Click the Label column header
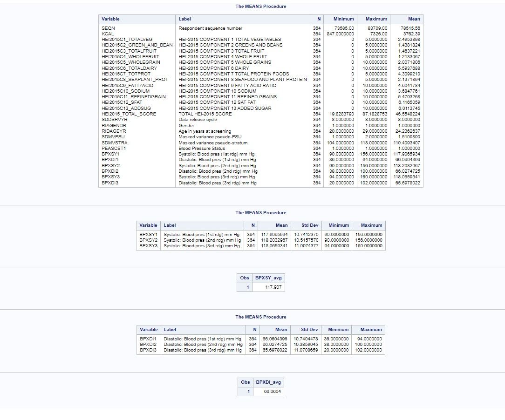505x420 pixels. tap(185, 19)
